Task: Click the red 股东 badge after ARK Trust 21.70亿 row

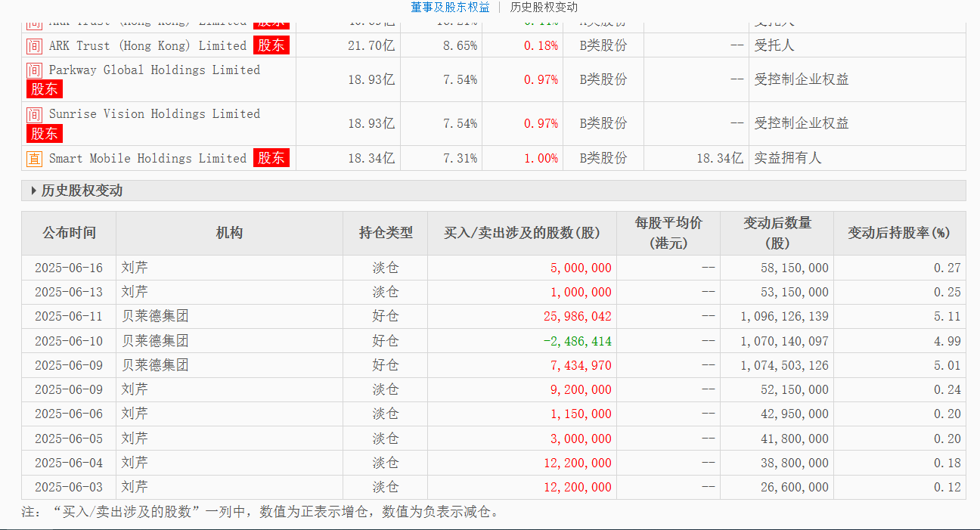Action: (x=271, y=45)
